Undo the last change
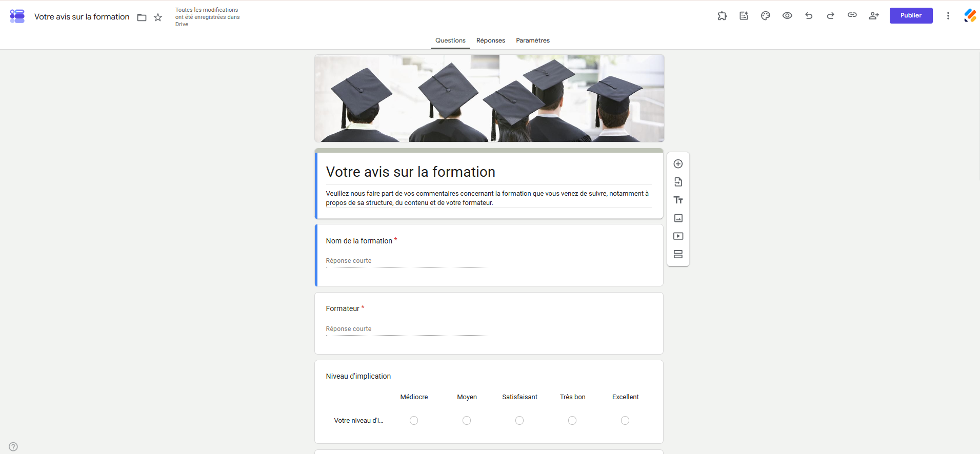Viewport: 980px width, 454px height. pos(809,16)
